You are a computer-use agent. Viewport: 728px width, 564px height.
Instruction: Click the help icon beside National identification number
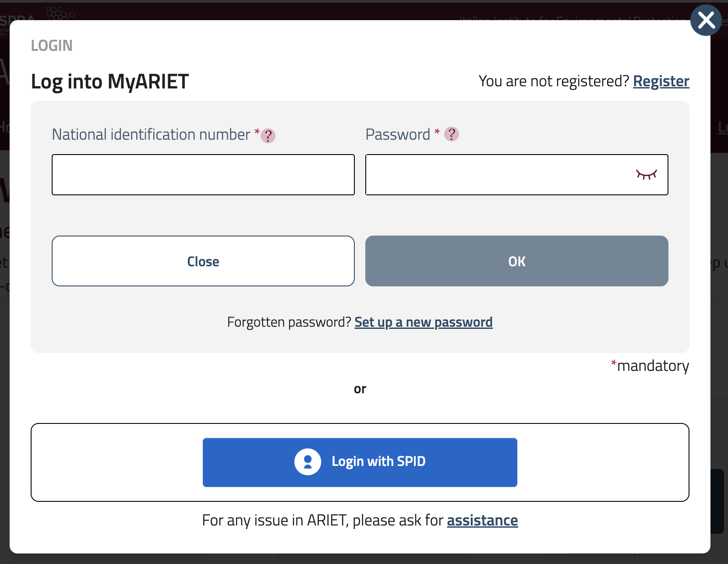tap(268, 136)
